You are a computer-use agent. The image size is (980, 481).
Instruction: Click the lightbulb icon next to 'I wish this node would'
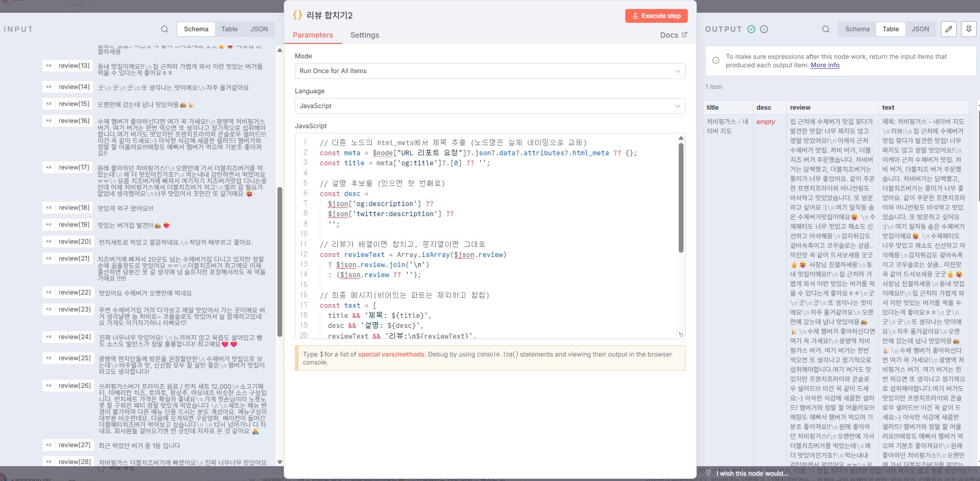(708, 473)
